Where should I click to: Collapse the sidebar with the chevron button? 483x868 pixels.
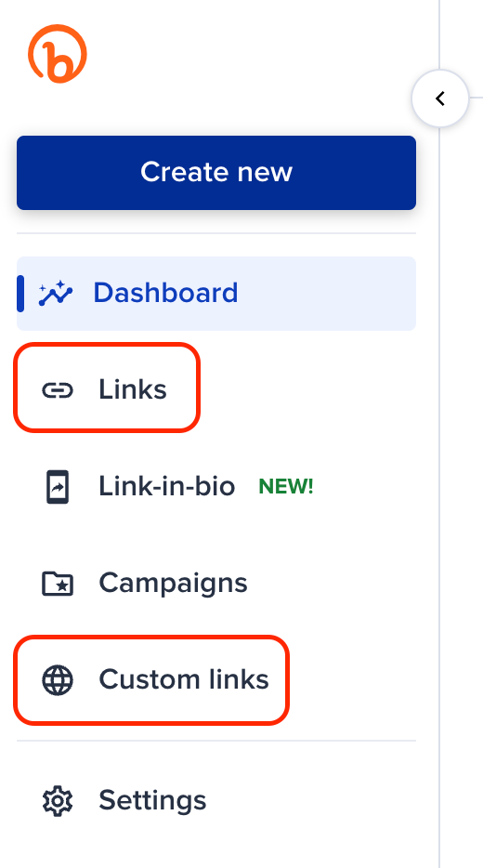coord(440,99)
